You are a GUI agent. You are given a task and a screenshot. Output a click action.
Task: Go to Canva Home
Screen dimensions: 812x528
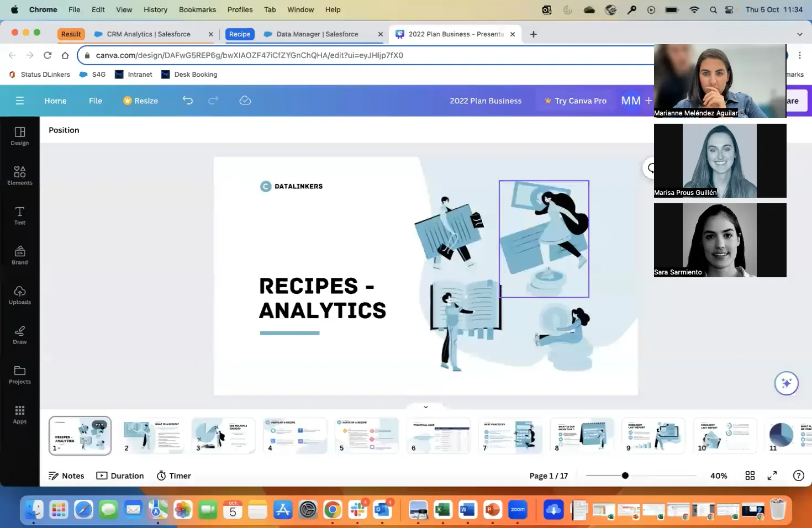55,101
